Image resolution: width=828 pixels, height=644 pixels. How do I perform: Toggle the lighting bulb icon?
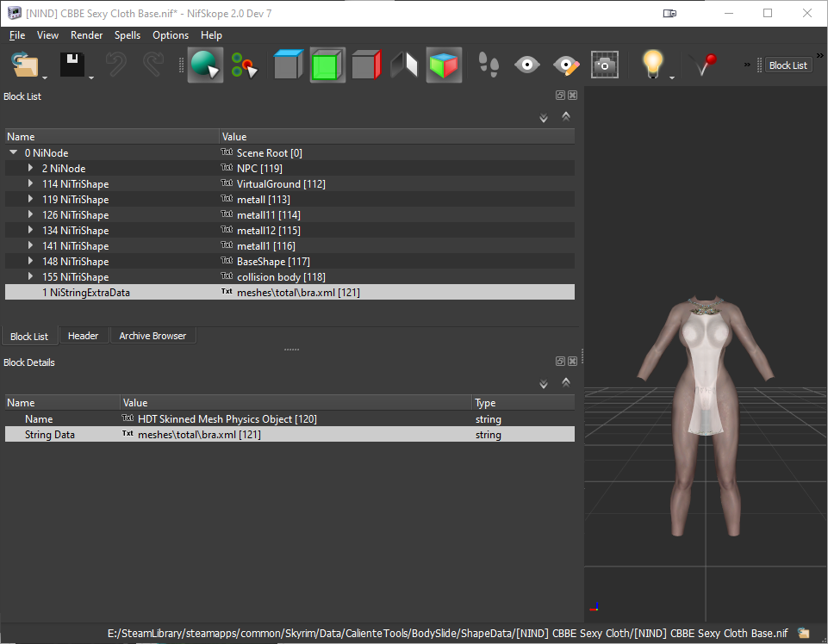pyautogui.click(x=653, y=65)
